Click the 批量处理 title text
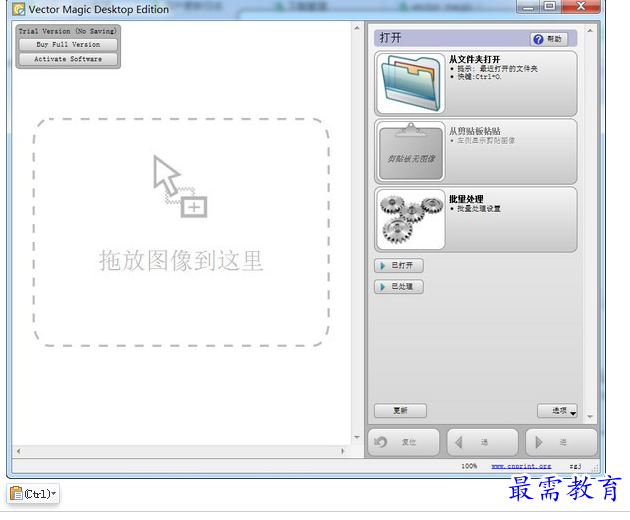The width and height of the screenshot is (630, 520). [466, 199]
